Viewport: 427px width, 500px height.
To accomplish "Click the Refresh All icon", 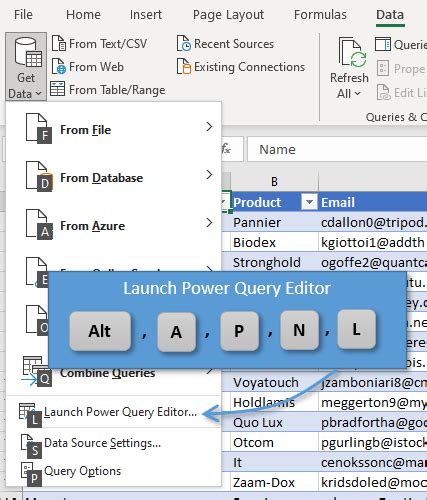I will tap(353, 53).
